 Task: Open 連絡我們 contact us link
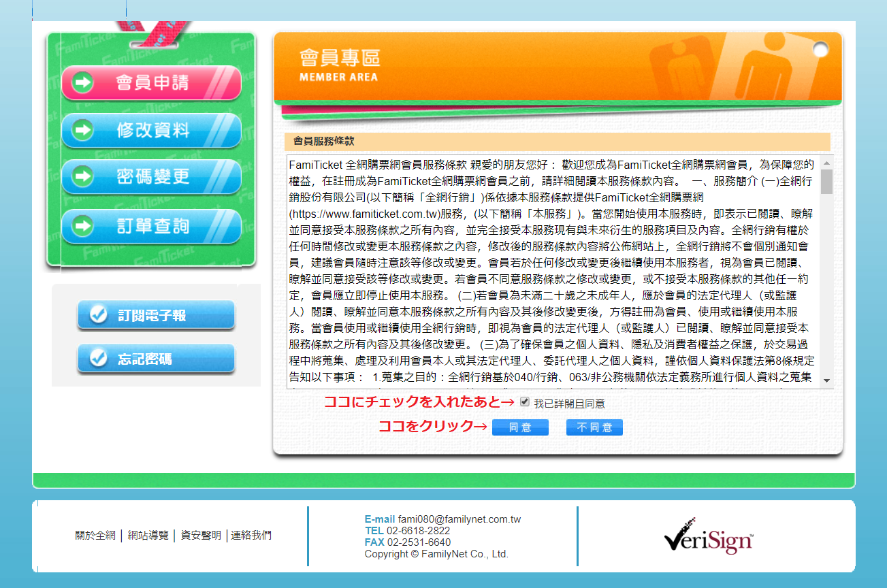[251, 536]
